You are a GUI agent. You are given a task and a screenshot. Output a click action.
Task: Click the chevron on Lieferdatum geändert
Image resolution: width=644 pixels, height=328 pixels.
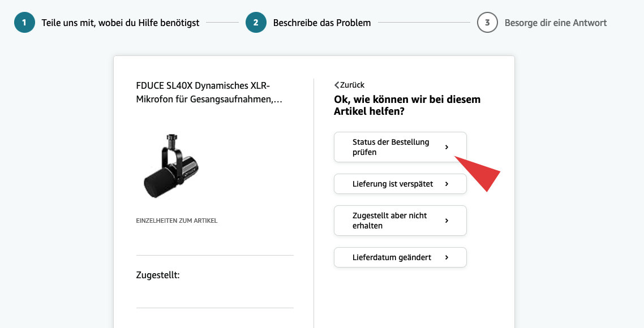(446, 257)
